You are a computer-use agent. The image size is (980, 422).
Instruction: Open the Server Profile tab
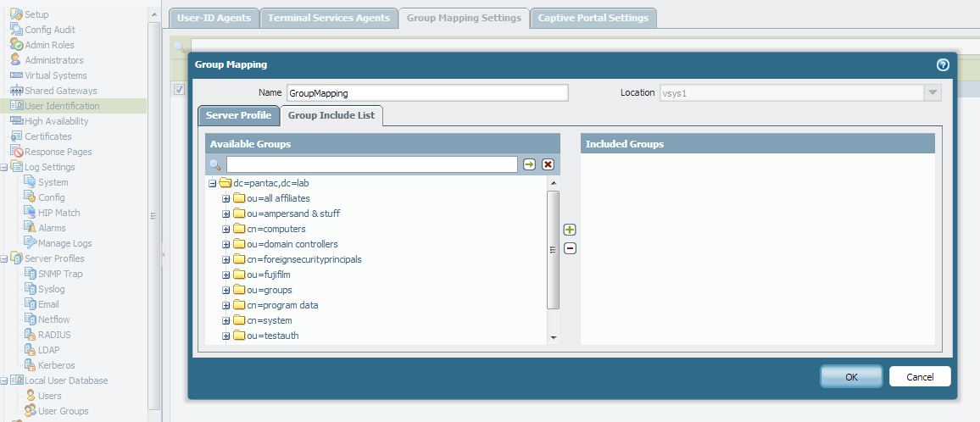pyautogui.click(x=238, y=115)
